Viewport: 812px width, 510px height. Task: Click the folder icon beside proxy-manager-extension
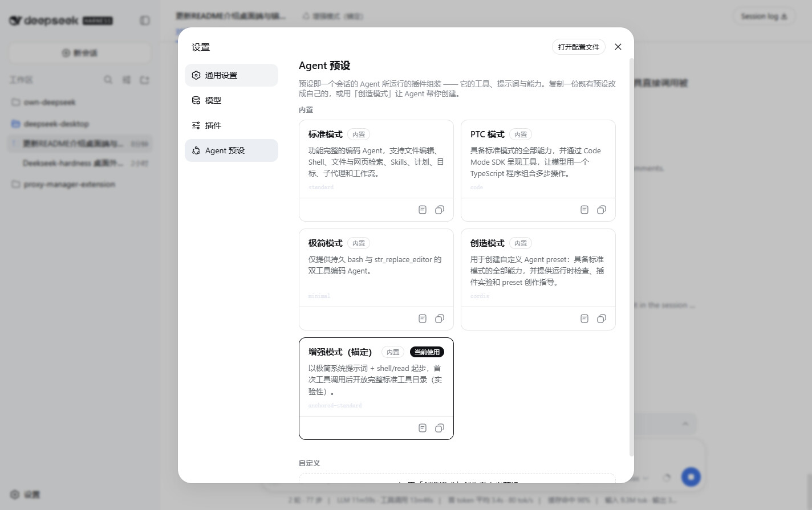pos(16,184)
